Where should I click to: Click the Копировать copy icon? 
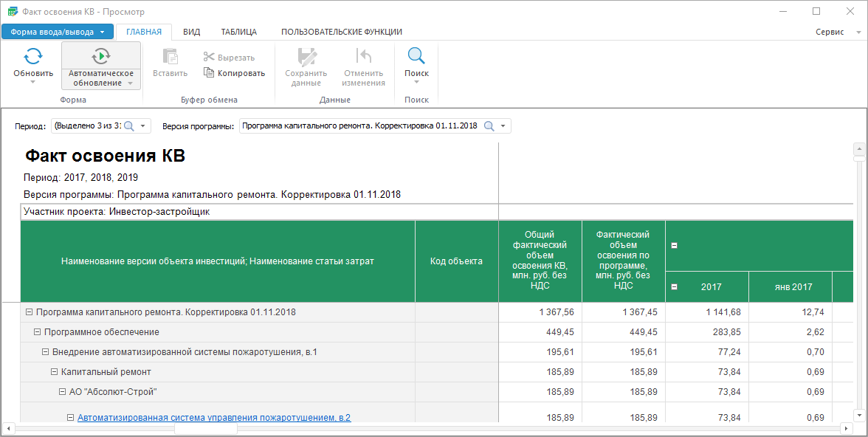point(210,73)
